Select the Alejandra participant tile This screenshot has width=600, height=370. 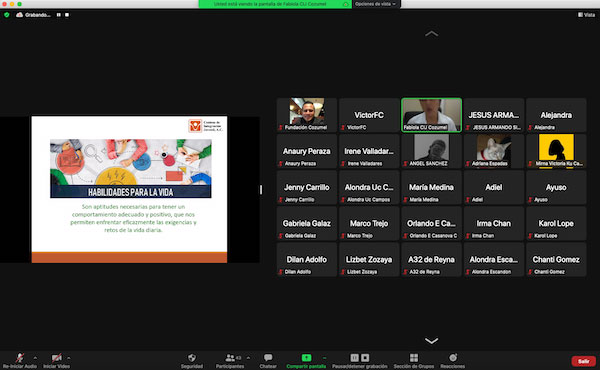556,115
